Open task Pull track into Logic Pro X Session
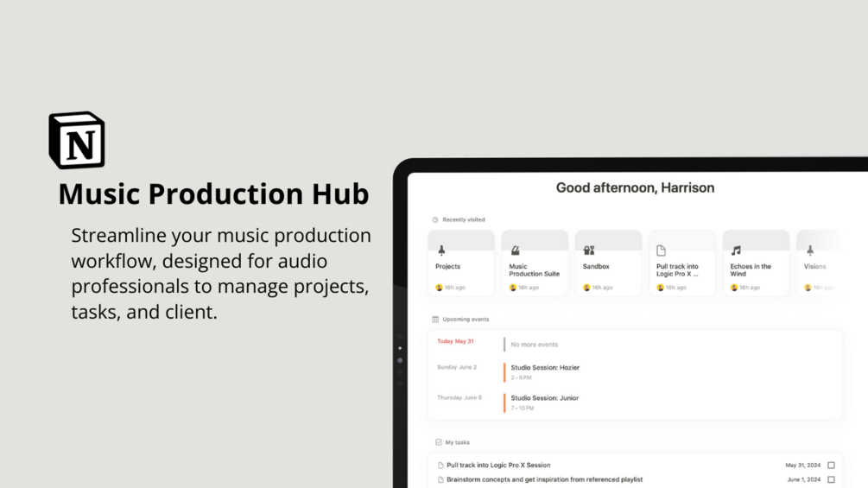This screenshot has height=488, width=868. pos(498,466)
